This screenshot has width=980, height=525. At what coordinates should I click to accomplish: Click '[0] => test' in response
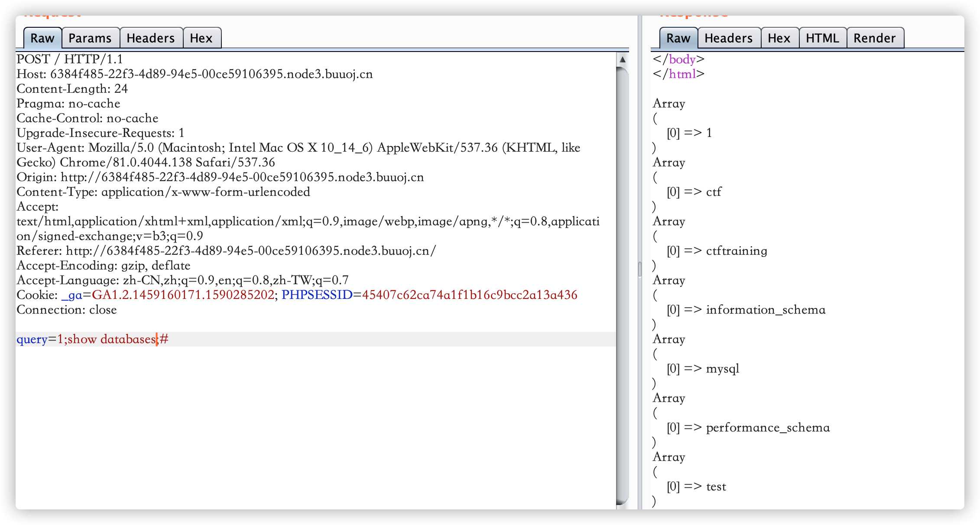pyautogui.click(x=696, y=486)
